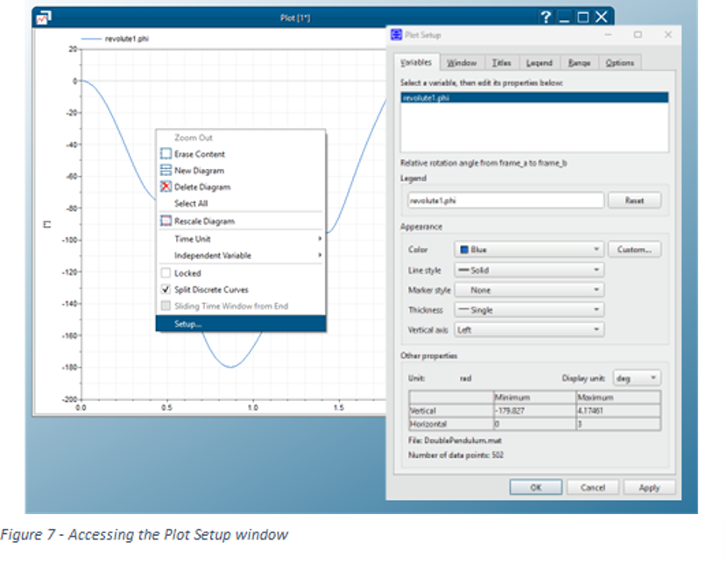Open the Thickness dropdown
728x563 pixels.
[529, 310]
